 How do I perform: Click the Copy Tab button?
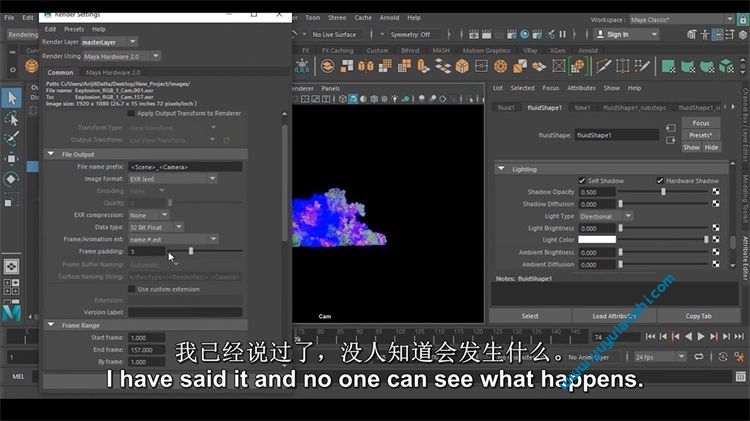(x=698, y=316)
